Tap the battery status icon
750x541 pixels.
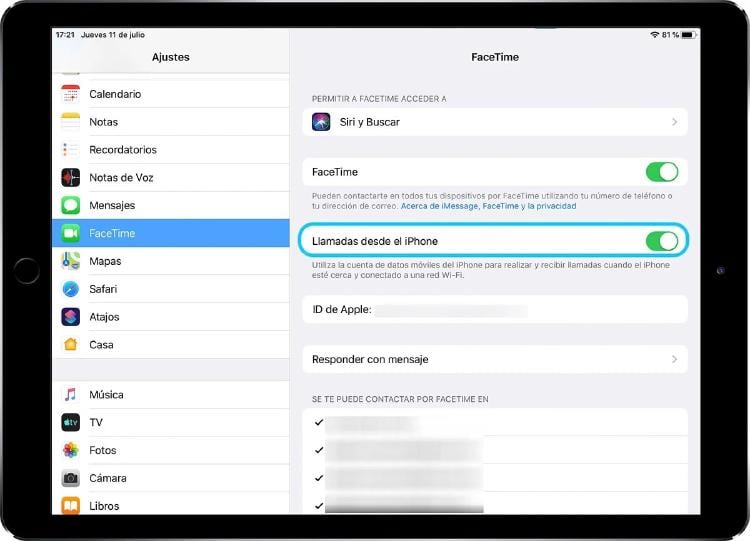point(688,35)
